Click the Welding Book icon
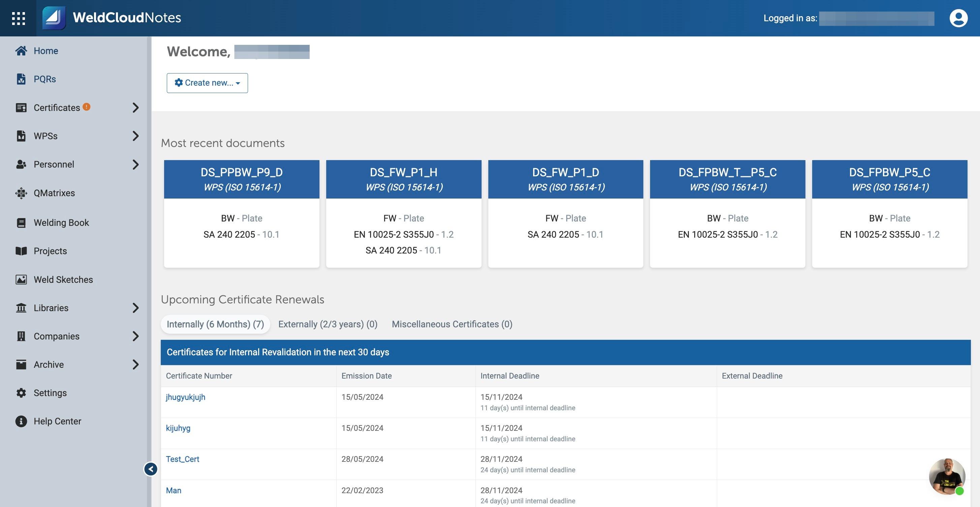 click(x=21, y=223)
